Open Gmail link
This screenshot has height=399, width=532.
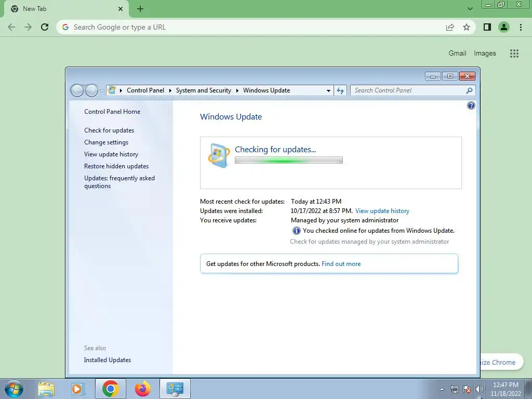457,54
